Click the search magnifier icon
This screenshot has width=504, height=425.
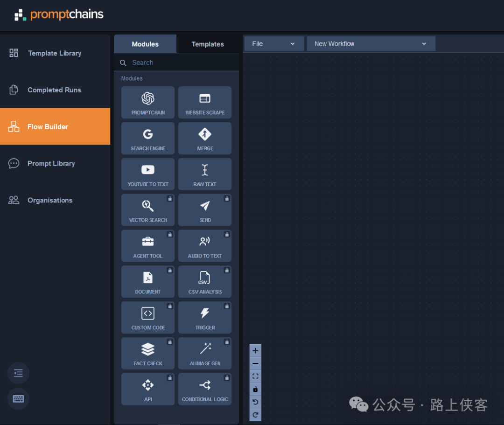123,63
